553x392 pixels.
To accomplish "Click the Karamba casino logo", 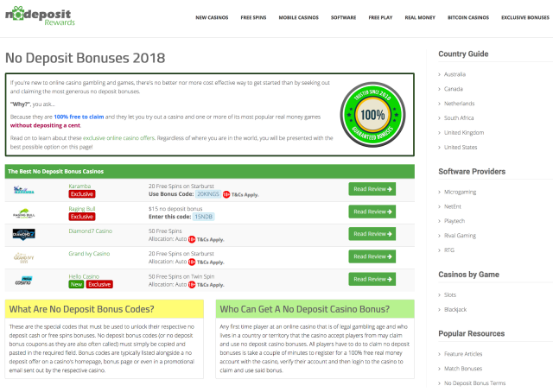I will (23, 189).
